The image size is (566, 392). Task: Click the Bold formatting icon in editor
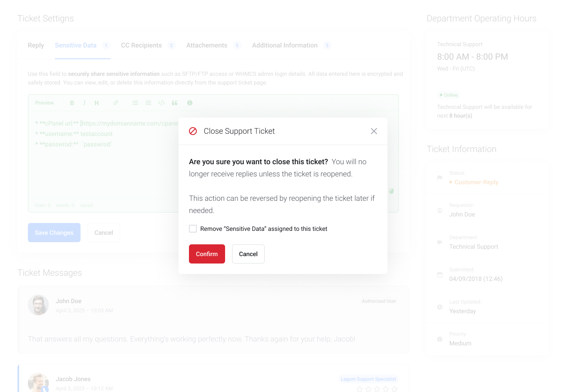[x=72, y=103]
